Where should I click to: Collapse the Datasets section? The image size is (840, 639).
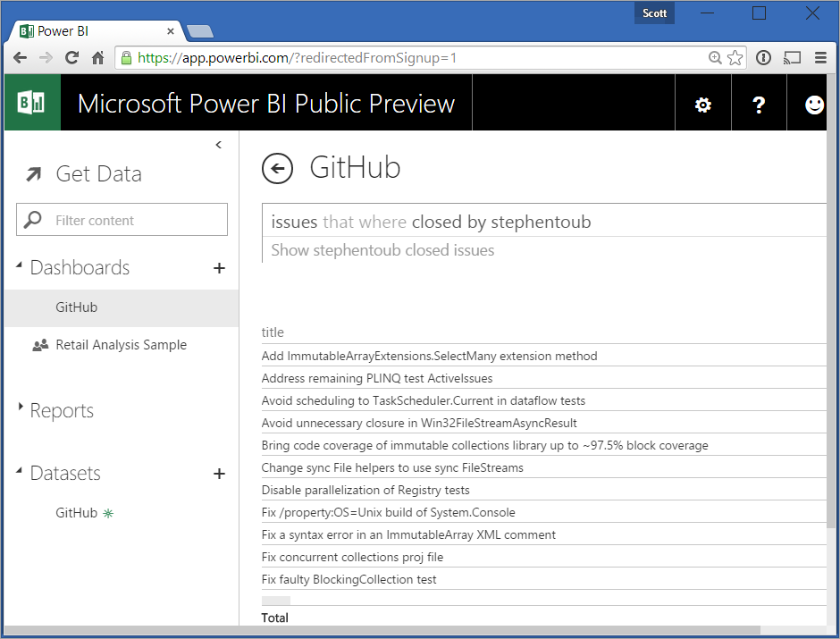click(x=21, y=472)
